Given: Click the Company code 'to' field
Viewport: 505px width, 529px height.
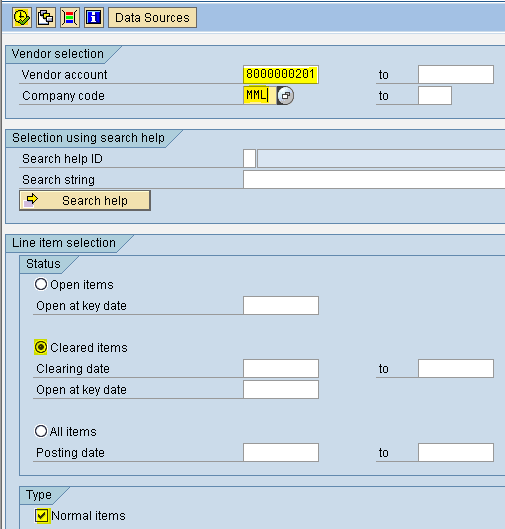Looking at the screenshot, I should (x=435, y=95).
